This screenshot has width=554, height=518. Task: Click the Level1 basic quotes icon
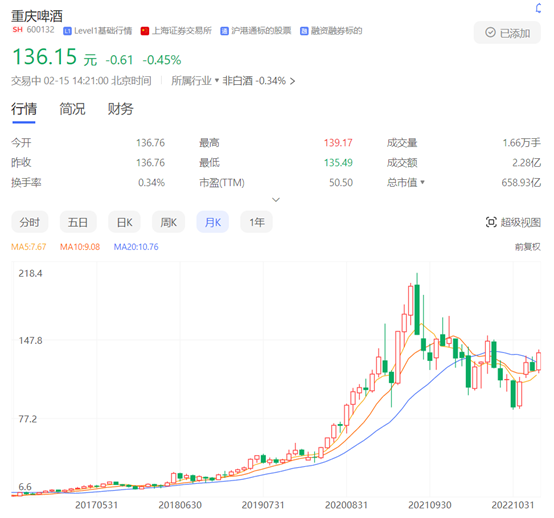coord(67,31)
